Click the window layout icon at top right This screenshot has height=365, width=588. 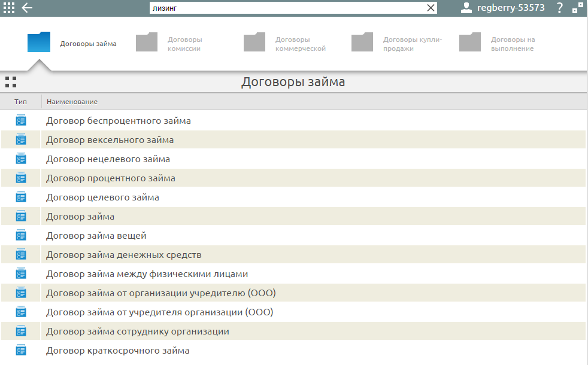(577, 8)
